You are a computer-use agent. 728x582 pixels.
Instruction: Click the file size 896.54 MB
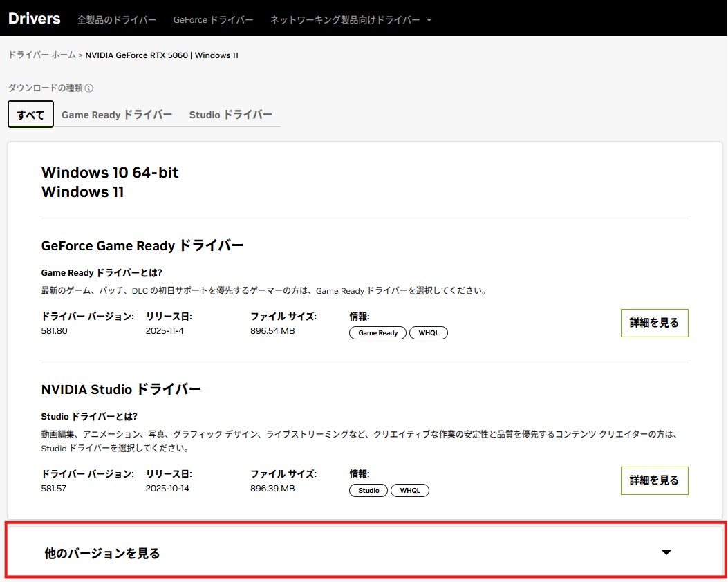(272, 331)
